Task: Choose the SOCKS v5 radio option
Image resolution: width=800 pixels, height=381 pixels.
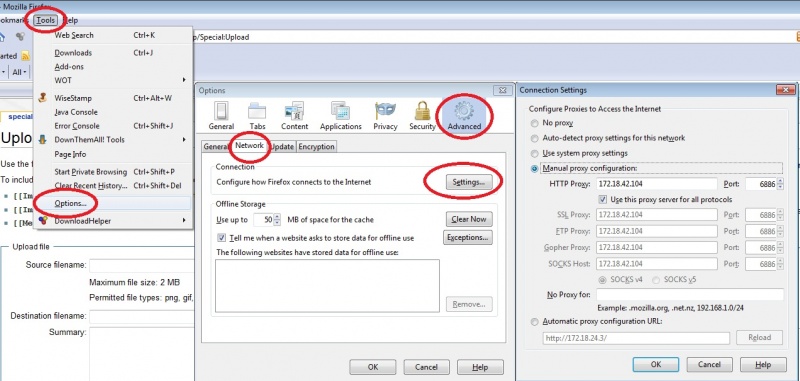Action: 656,280
